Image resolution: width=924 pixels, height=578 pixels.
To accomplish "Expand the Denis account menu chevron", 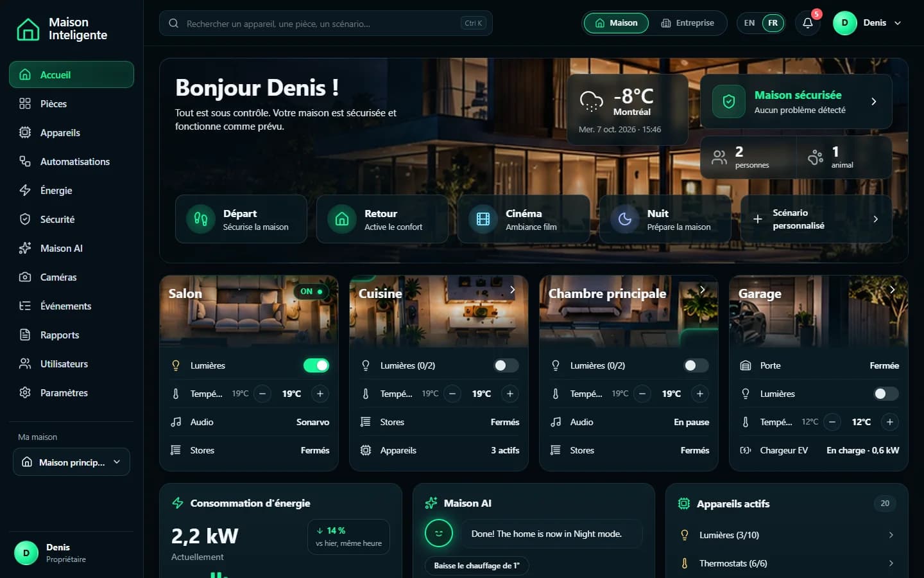I will click(898, 23).
